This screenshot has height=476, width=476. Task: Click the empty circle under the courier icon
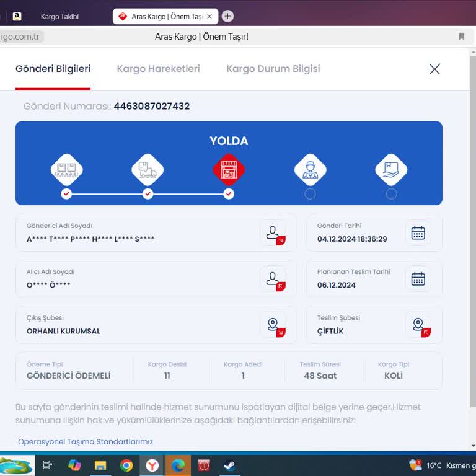[x=310, y=193]
